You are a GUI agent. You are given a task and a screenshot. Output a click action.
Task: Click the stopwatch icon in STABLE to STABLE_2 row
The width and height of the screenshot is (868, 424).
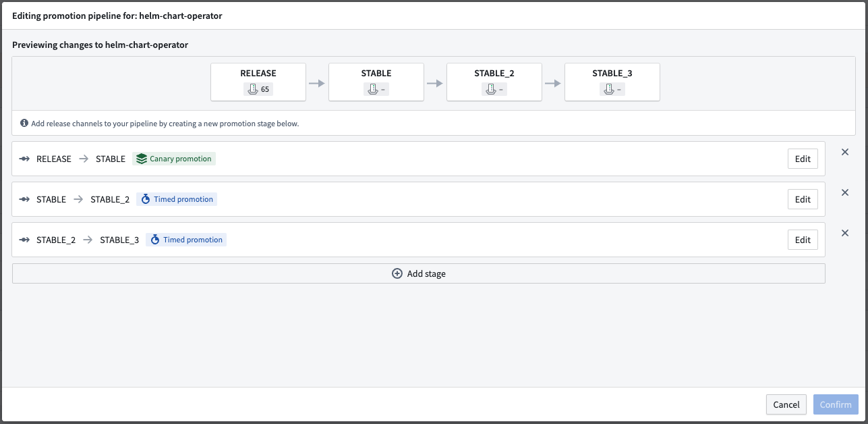[x=145, y=200]
